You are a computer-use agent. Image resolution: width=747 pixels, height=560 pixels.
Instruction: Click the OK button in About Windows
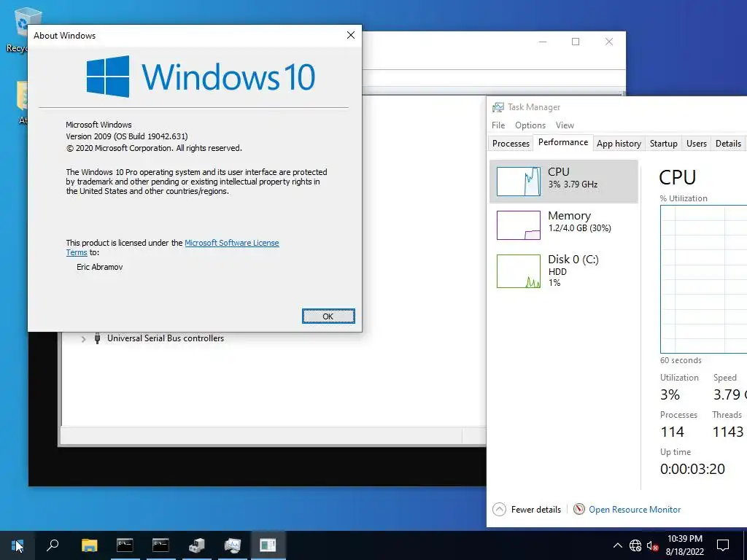click(328, 316)
